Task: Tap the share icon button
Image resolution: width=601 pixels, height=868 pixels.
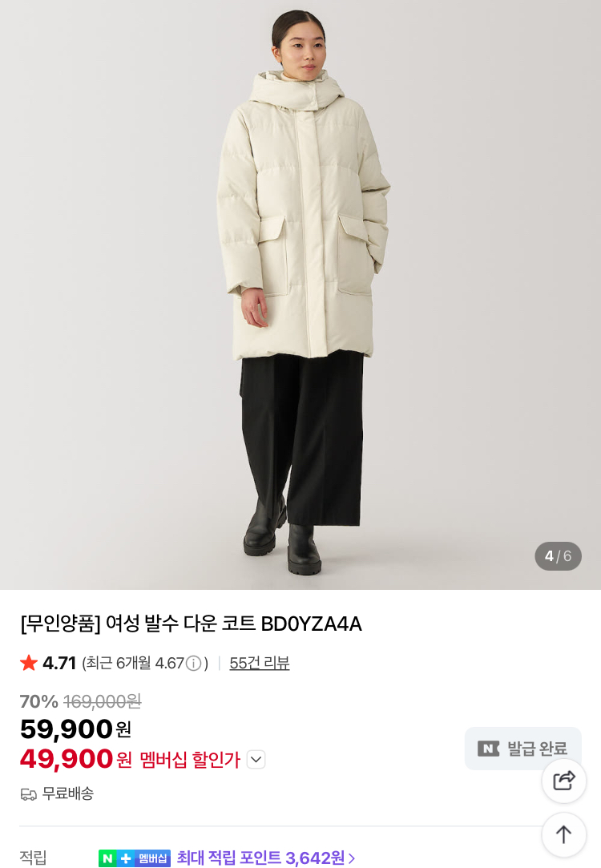Action: [x=564, y=781]
